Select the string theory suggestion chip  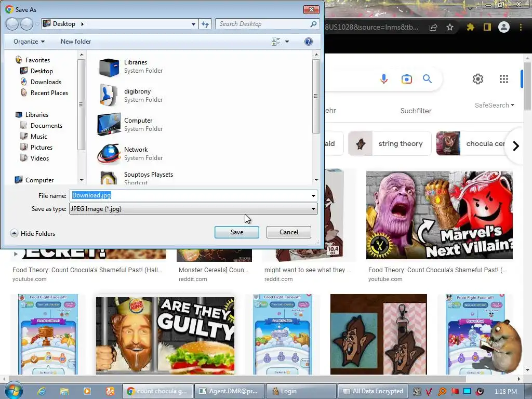pyautogui.click(x=390, y=143)
